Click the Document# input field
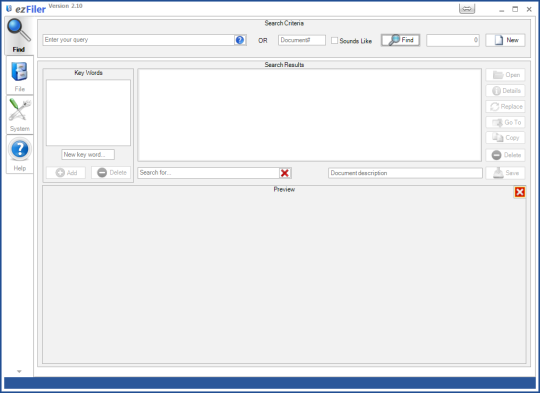 302,40
